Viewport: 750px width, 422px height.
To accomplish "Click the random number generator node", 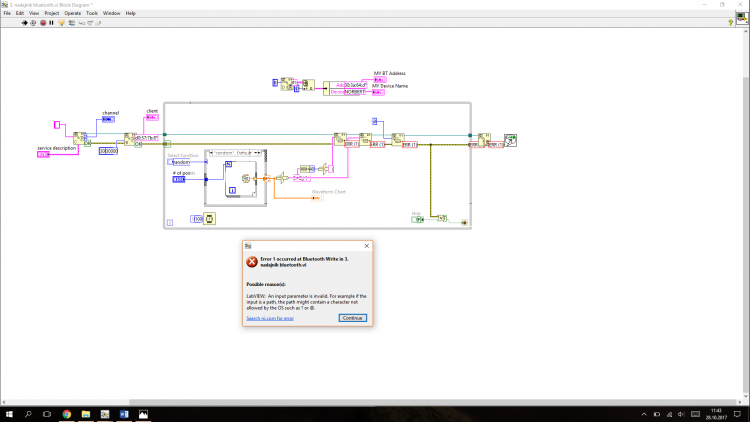I will pos(246,178).
